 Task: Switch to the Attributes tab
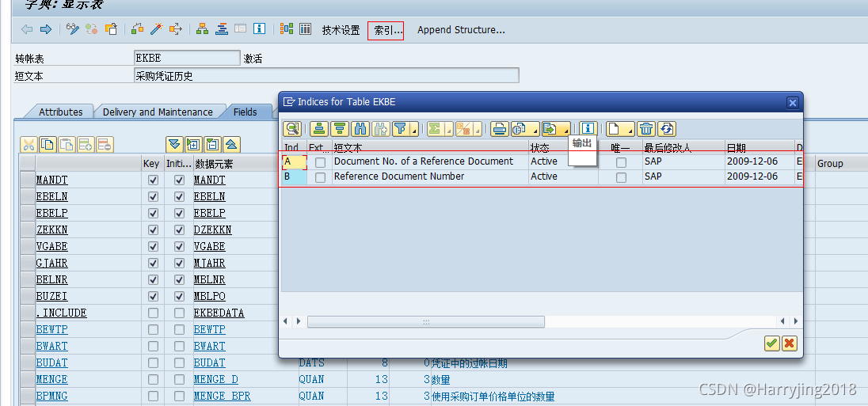(x=60, y=112)
